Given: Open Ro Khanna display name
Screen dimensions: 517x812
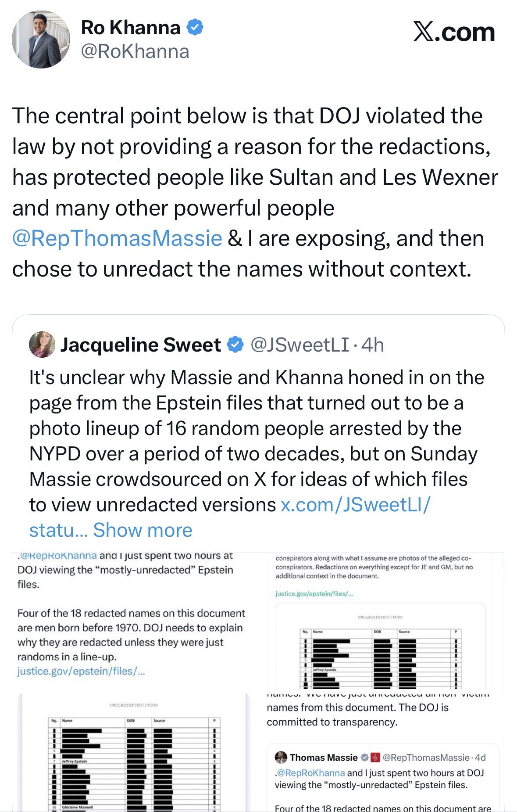Looking at the screenshot, I should point(131,27).
